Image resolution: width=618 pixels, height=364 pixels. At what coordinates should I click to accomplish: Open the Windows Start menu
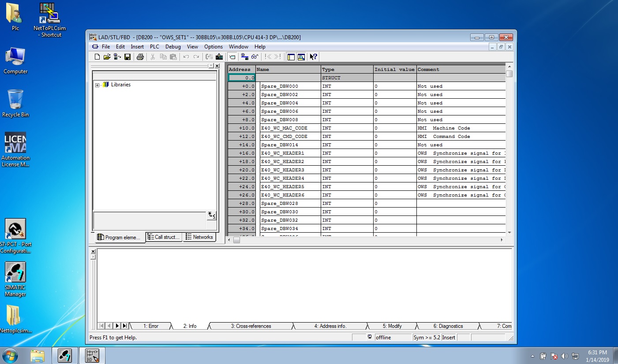click(x=10, y=355)
